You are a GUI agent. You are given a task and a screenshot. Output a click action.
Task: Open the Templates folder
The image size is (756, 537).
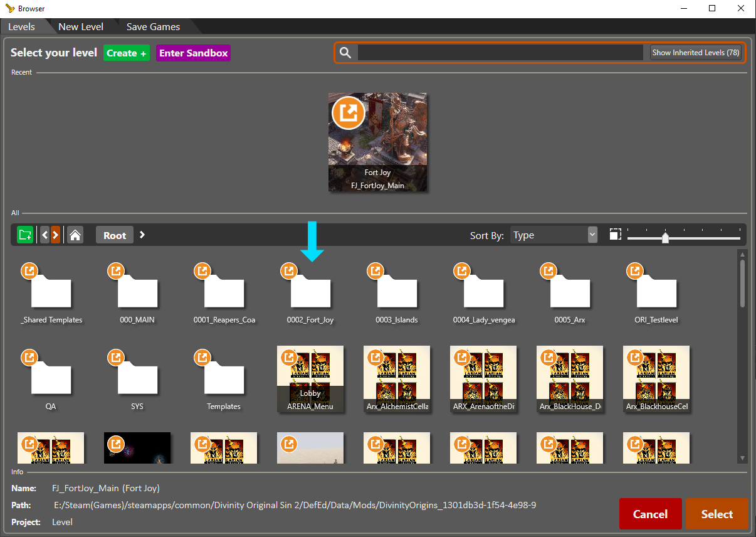click(224, 380)
